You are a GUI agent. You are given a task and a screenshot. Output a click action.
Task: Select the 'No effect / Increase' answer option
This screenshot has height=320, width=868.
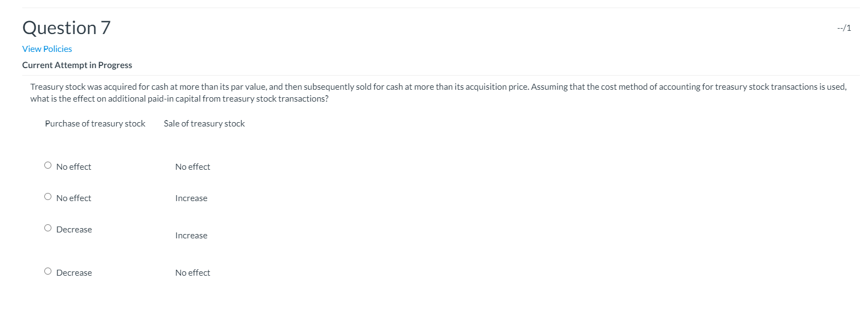(x=48, y=196)
